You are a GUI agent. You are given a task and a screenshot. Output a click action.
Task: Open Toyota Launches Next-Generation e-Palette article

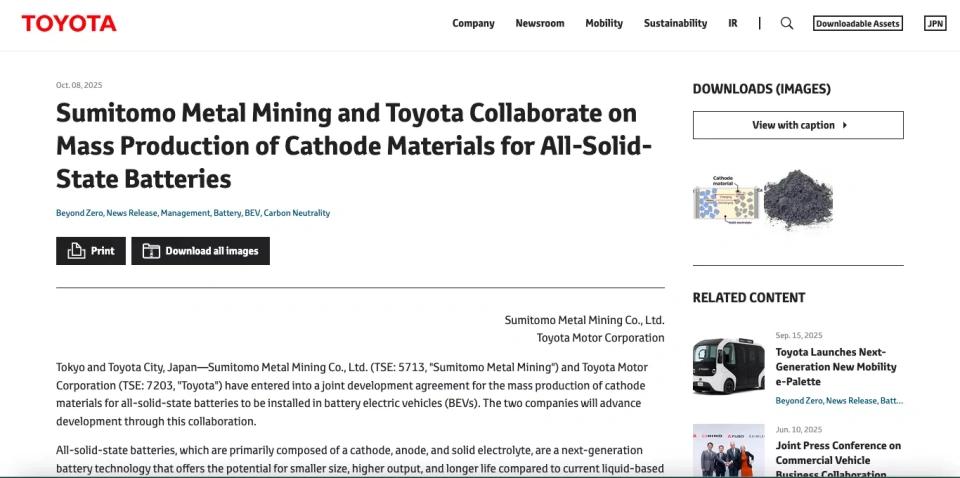(836, 366)
